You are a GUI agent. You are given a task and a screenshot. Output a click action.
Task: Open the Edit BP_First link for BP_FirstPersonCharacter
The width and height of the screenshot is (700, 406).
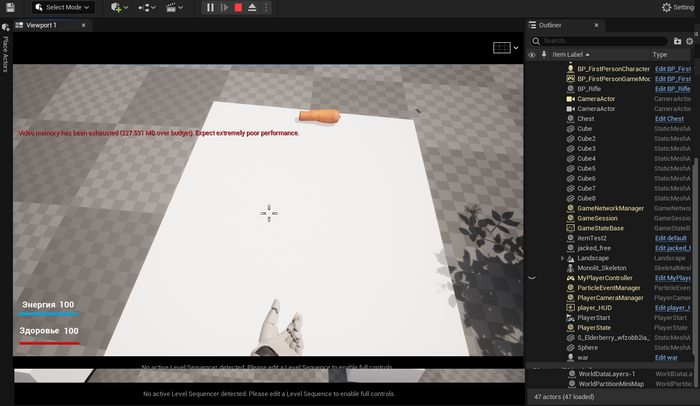click(672, 69)
